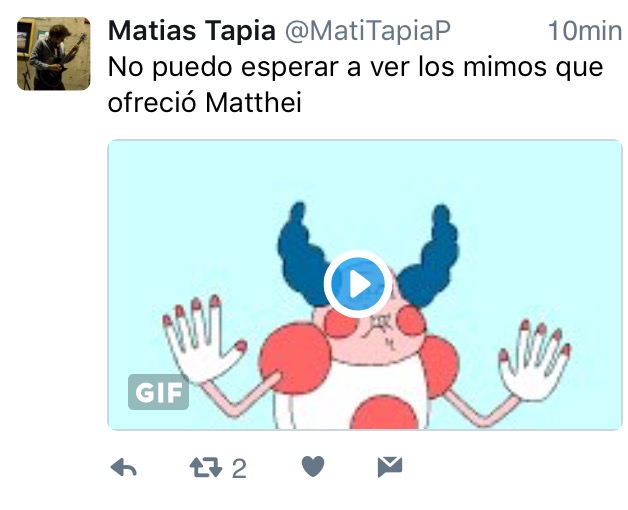
Task: View the retweet count of 2
Action: 239,468
